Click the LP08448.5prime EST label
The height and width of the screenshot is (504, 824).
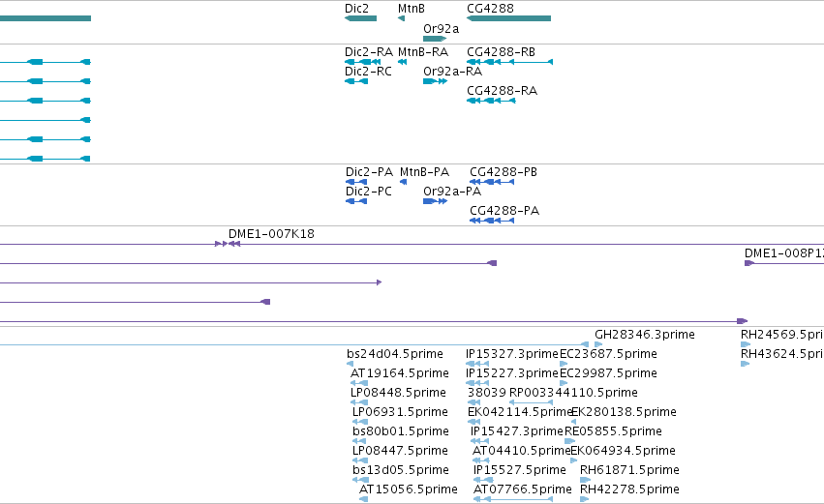coord(398,393)
